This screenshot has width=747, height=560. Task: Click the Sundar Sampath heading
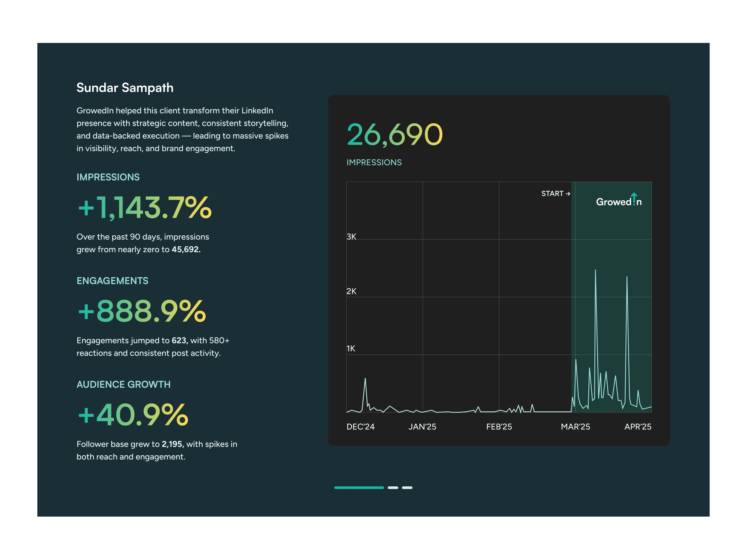coord(125,88)
